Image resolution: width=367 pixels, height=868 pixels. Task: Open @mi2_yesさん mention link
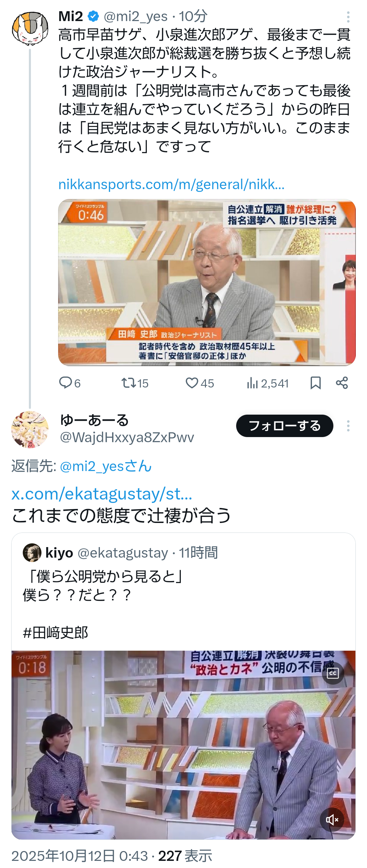tap(106, 466)
